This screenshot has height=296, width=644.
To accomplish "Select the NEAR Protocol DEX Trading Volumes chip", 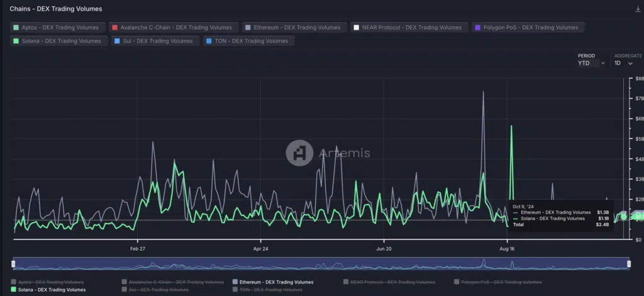I will 409,28.
